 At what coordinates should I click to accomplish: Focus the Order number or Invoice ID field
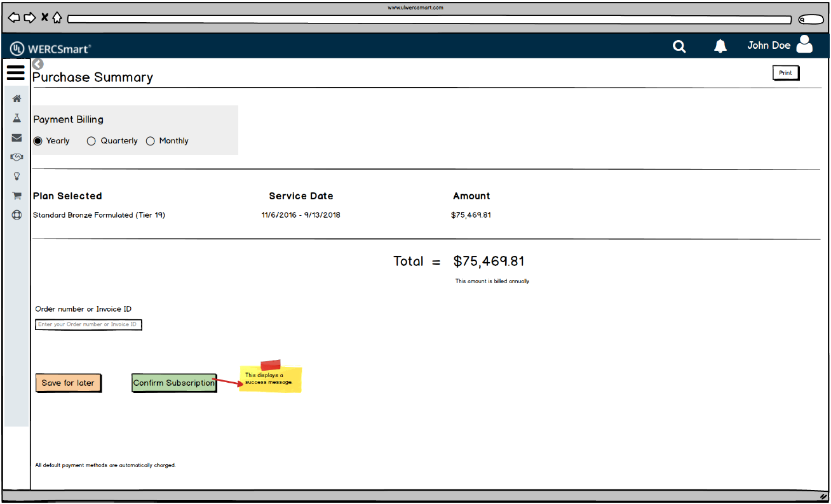88,324
